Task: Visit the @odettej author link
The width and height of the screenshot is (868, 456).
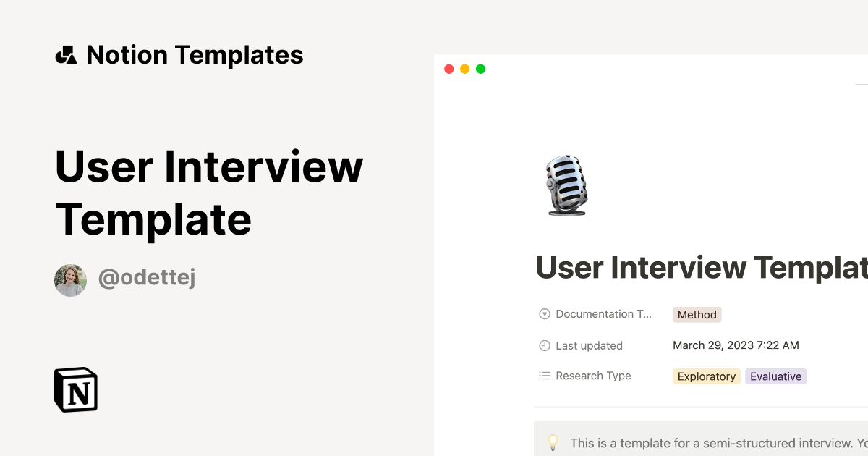Action: coord(147,279)
